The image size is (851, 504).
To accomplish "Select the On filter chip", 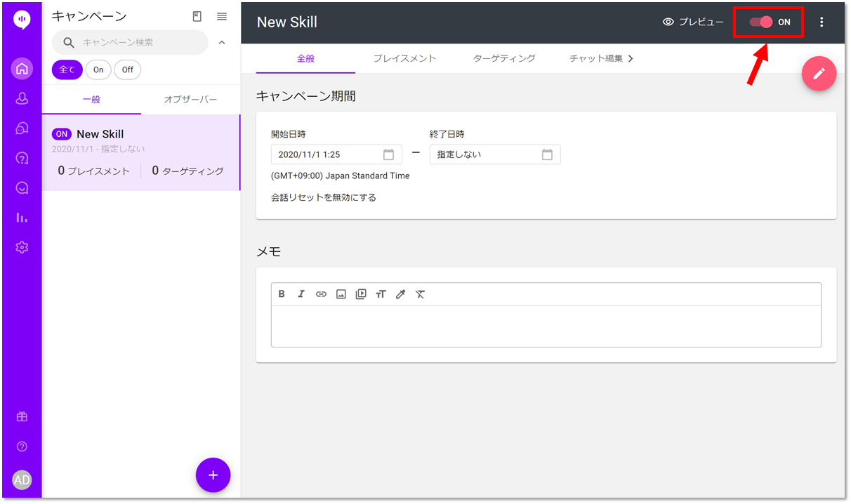I will tap(98, 69).
